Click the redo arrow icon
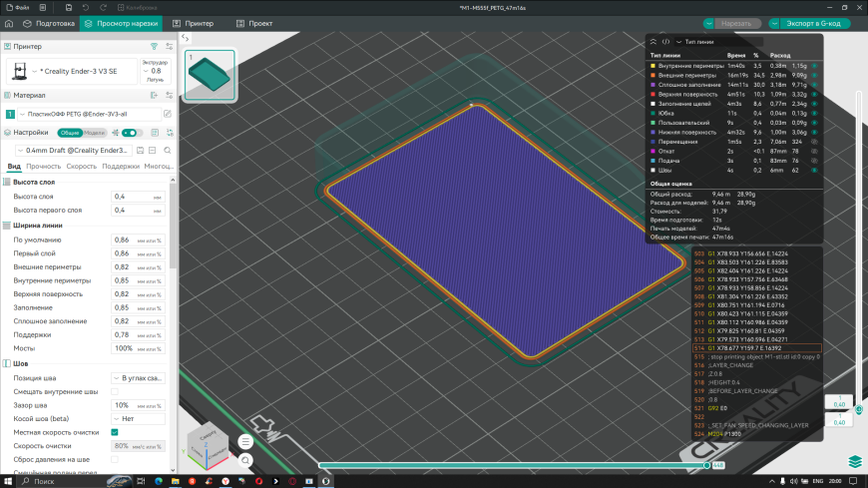 coord(103,8)
